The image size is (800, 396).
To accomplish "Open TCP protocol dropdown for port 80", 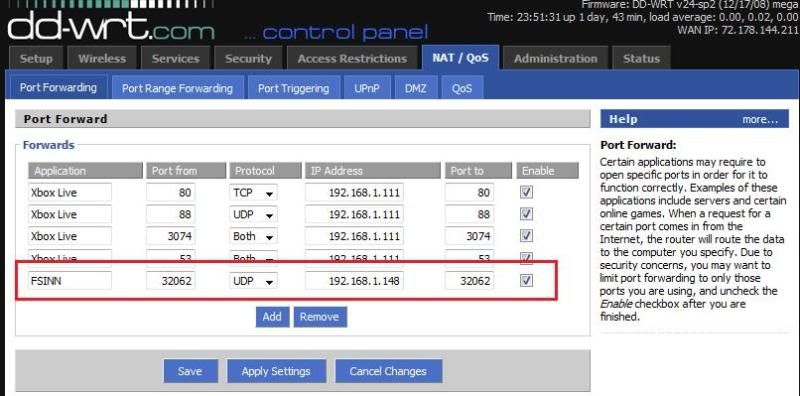I will tap(254, 193).
